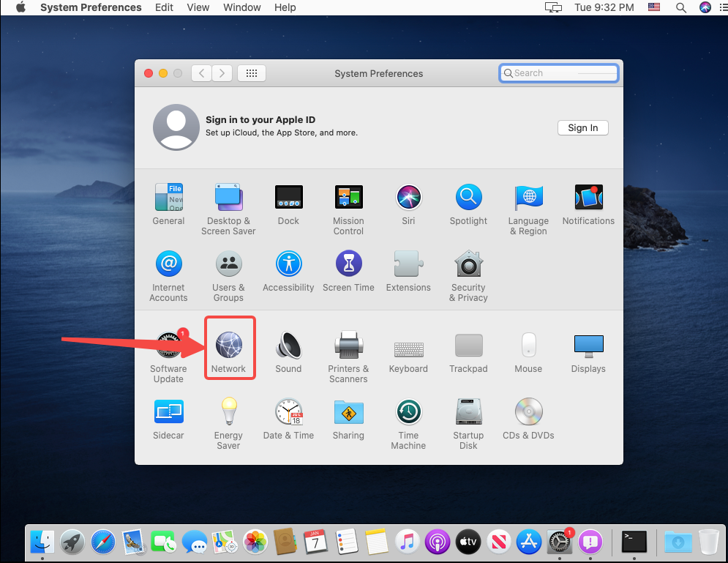Open Printers & Scanners pane

pyautogui.click(x=349, y=357)
